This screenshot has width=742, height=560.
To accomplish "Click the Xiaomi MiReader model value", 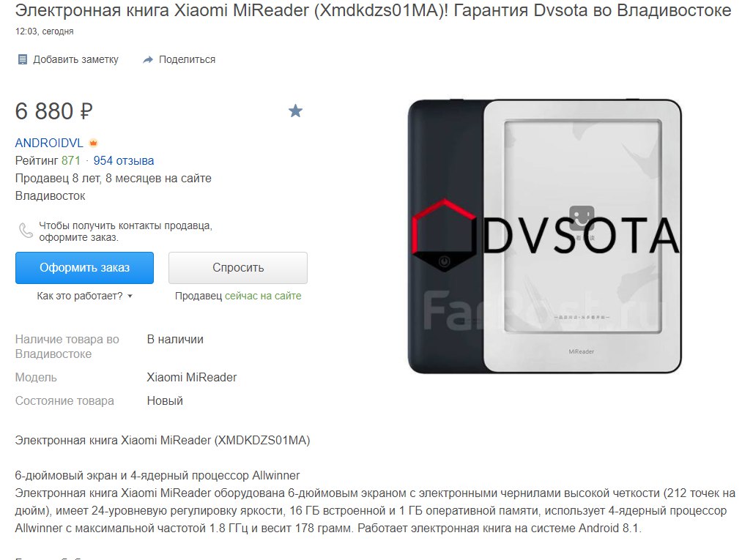I will 192,378.
